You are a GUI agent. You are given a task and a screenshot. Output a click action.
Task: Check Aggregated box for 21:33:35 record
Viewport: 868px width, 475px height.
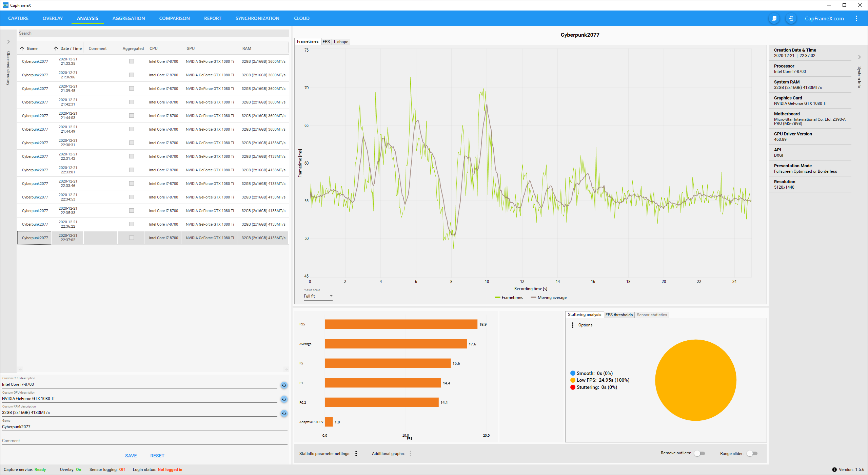[x=132, y=61]
